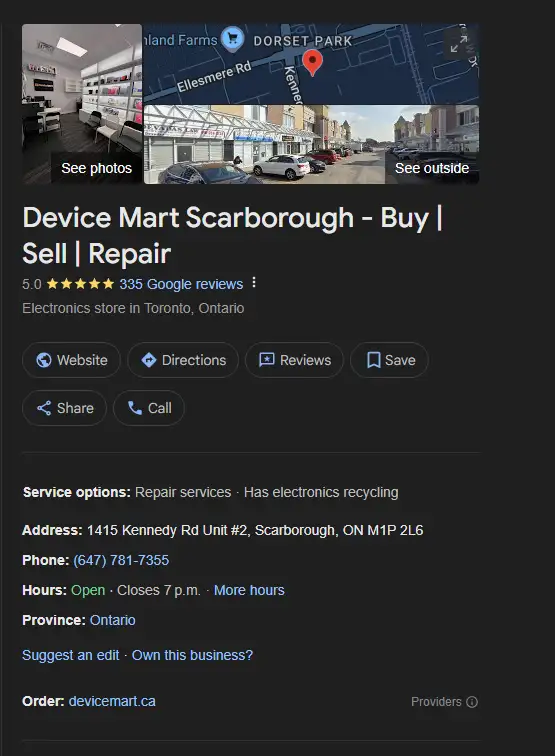Click the Providers info icon
This screenshot has width=555, height=756.
pyautogui.click(x=472, y=702)
